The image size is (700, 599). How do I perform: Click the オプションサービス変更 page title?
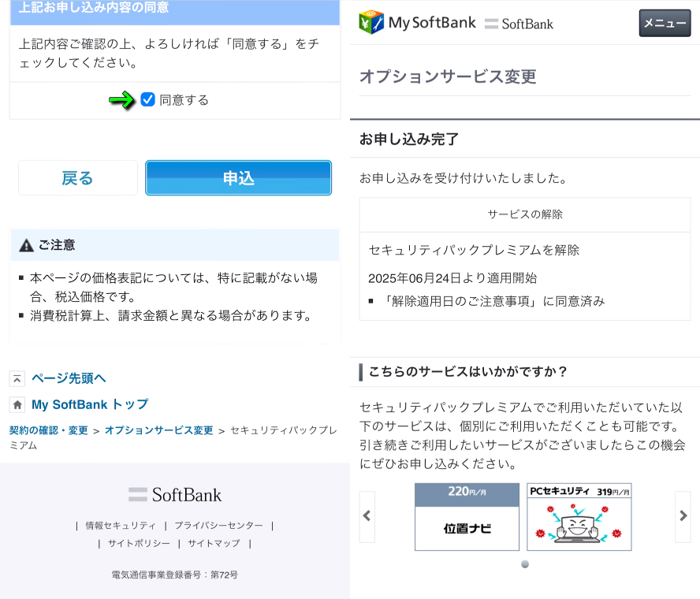[x=448, y=76]
